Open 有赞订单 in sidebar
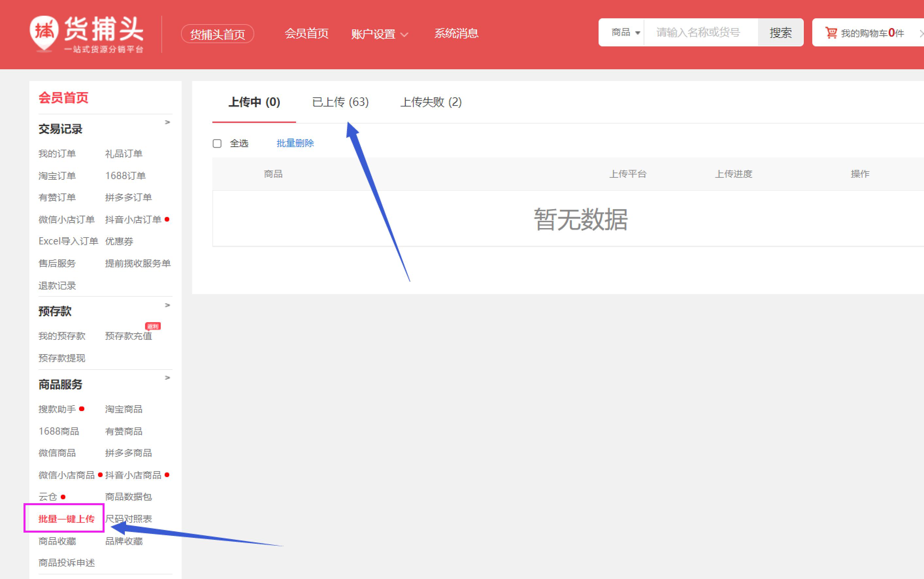The height and width of the screenshot is (579, 924). [x=57, y=198]
